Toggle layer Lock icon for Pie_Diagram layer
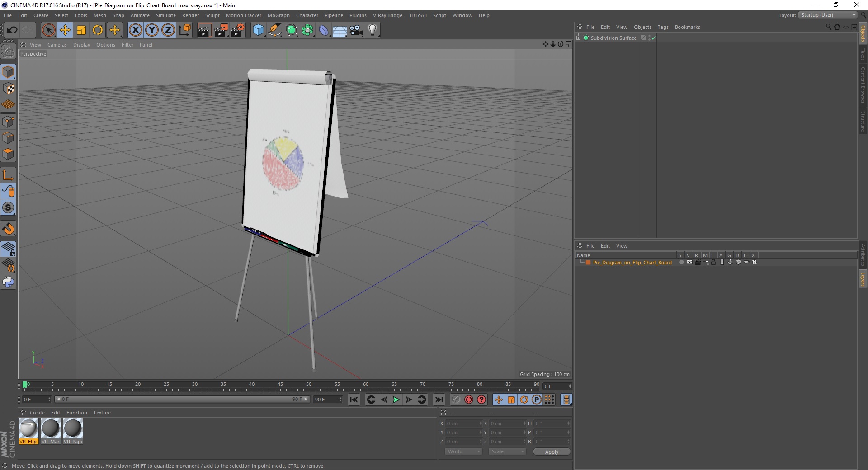868x470 pixels. coord(714,262)
